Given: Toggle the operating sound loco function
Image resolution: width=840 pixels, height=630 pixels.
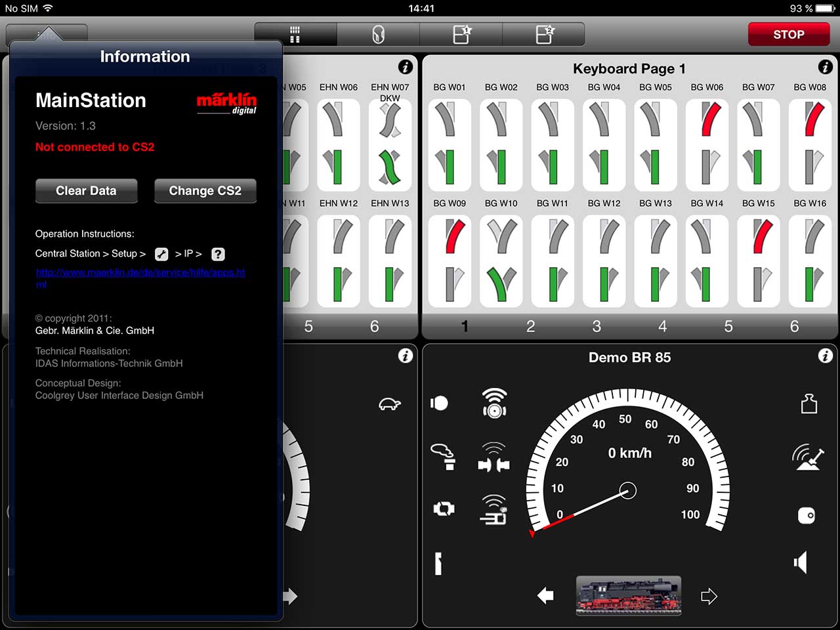Looking at the screenshot, I should (x=493, y=510).
